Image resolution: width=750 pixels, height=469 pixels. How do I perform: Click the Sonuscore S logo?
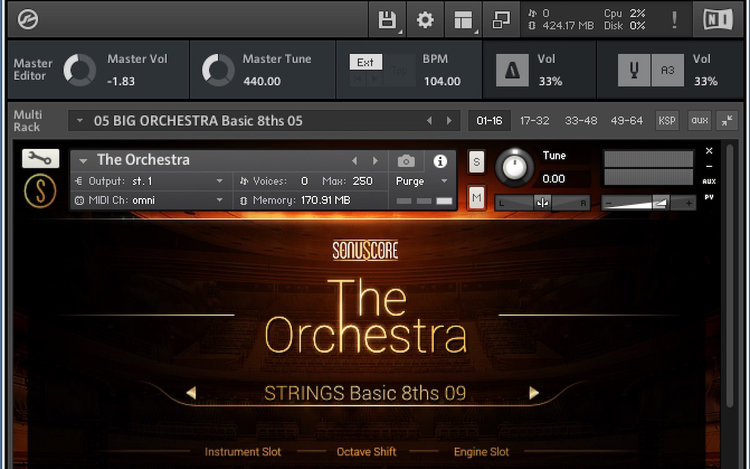pos(40,191)
